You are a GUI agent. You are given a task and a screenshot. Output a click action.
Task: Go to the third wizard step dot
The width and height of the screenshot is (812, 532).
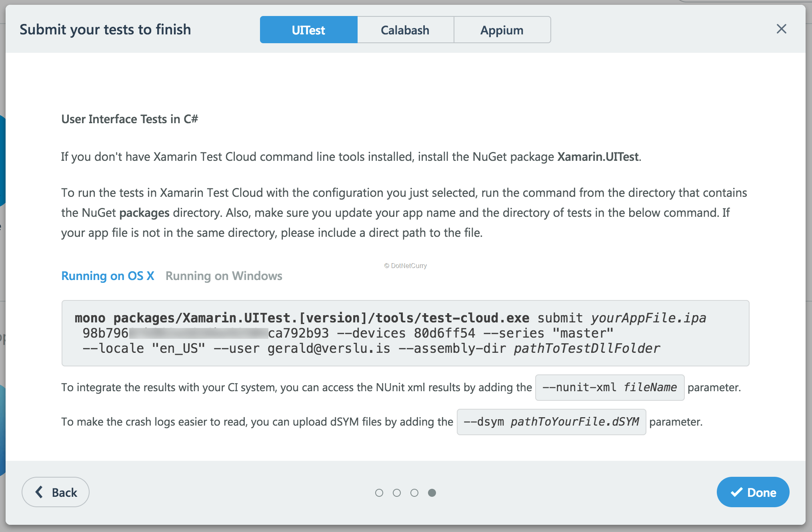tap(414, 493)
